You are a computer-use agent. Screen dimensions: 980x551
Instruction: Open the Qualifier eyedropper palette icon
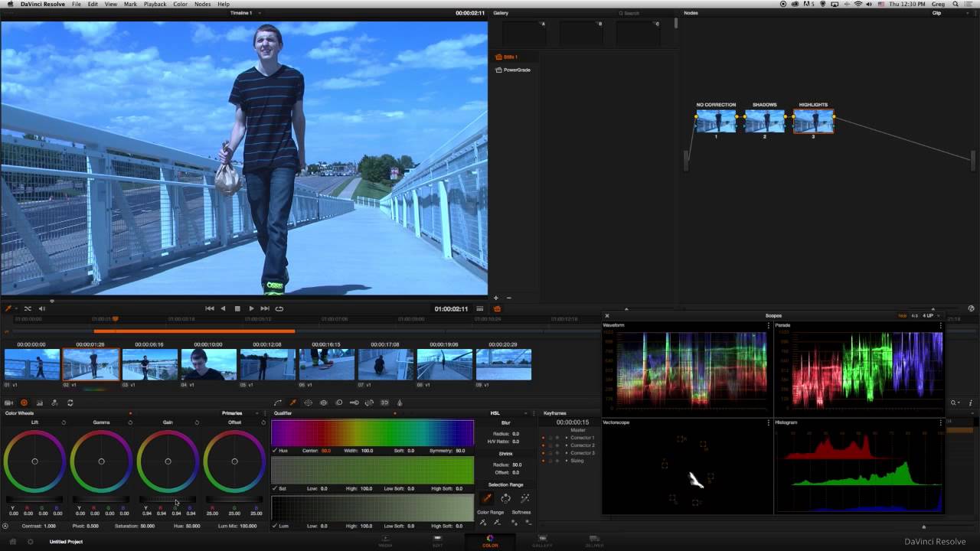pyautogui.click(x=292, y=403)
